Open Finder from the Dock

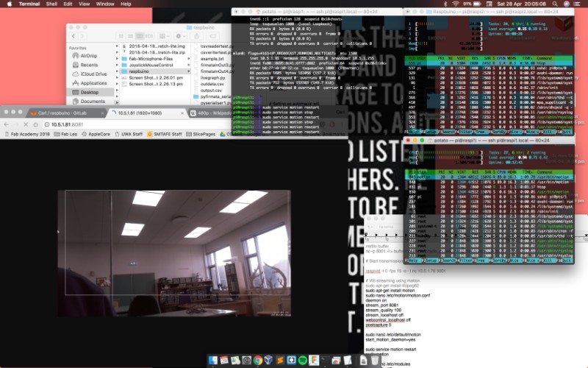tap(212, 361)
